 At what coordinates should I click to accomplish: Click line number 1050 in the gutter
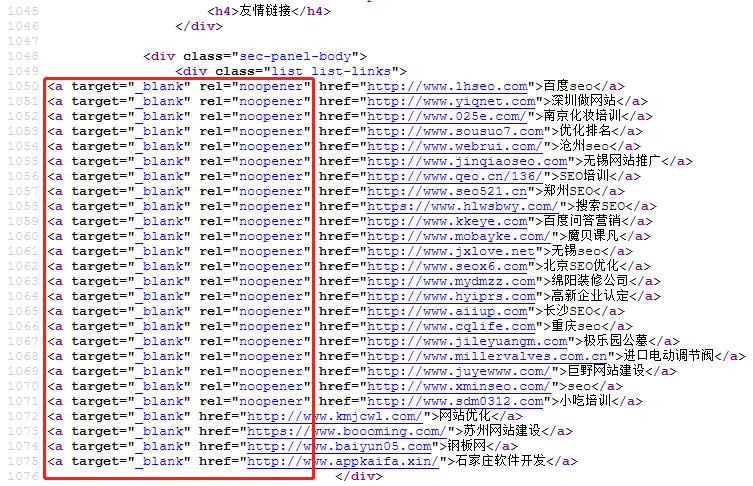coord(20,87)
